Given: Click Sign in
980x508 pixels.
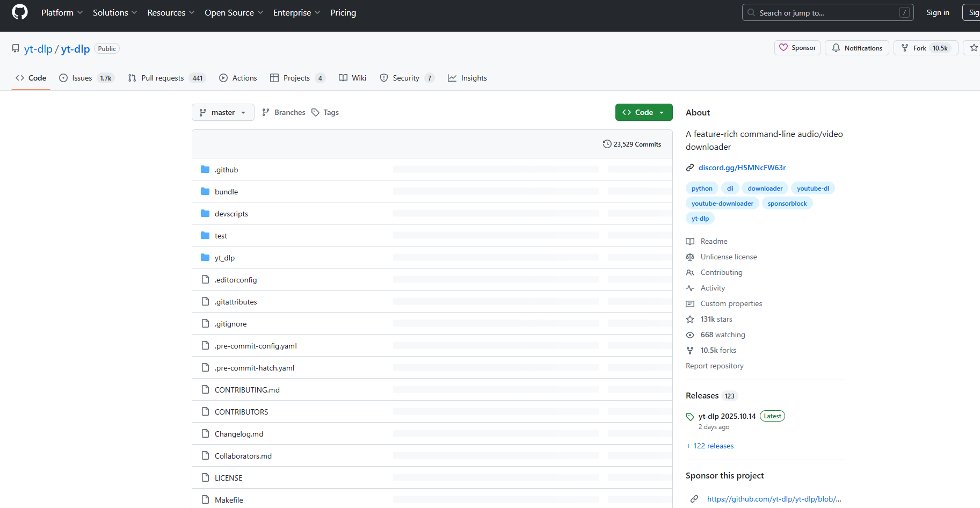Looking at the screenshot, I should 938,12.
